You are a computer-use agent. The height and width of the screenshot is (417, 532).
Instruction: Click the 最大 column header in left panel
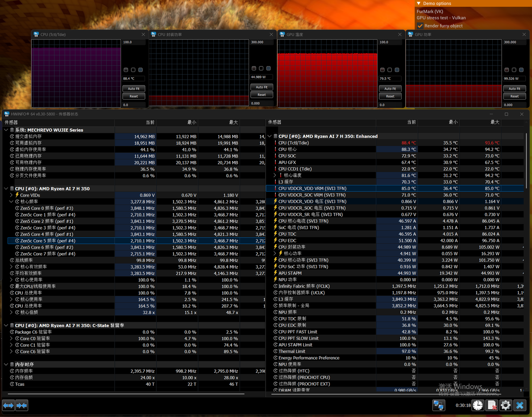point(219,122)
